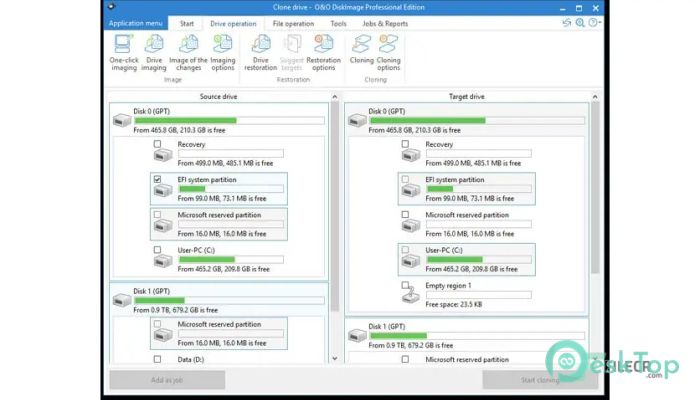The width and height of the screenshot is (700, 400).
Task: Click the target User-PC (C:) partition icon
Action: 411,261
